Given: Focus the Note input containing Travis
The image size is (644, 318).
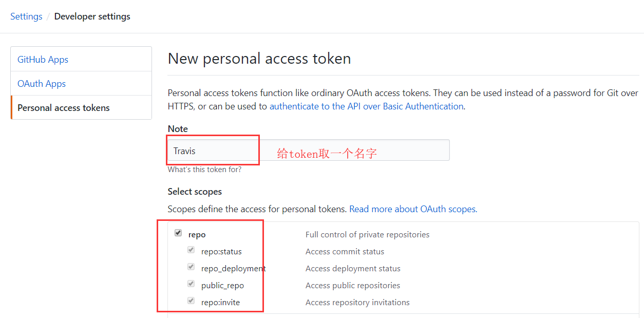Looking at the screenshot, I should [x=308, y=151].
